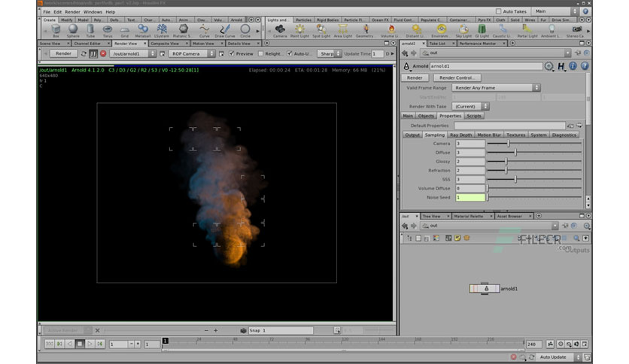Open the ROP Camera dropdown
629x364 pixels.
(192, 53)
